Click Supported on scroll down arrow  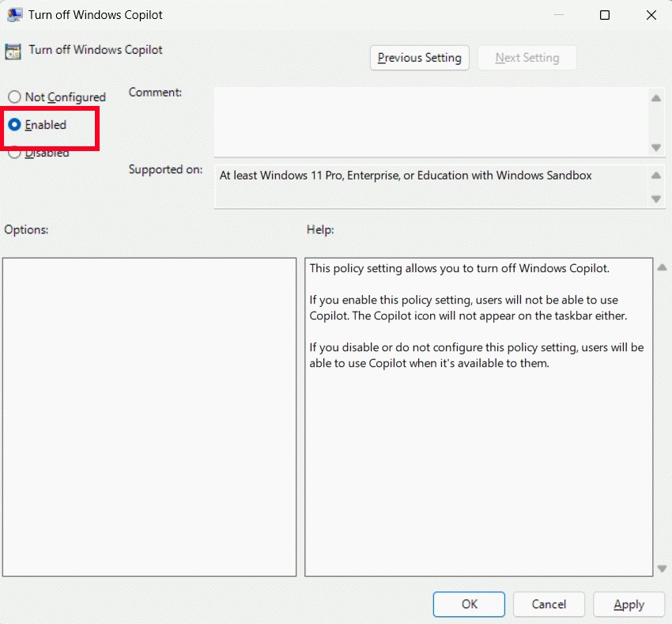point(655,199)
